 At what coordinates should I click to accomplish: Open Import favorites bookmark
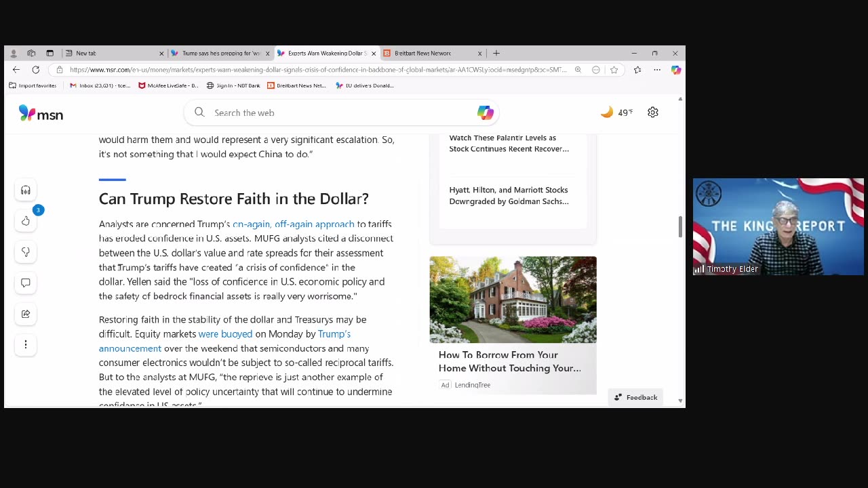coord(33,85)
